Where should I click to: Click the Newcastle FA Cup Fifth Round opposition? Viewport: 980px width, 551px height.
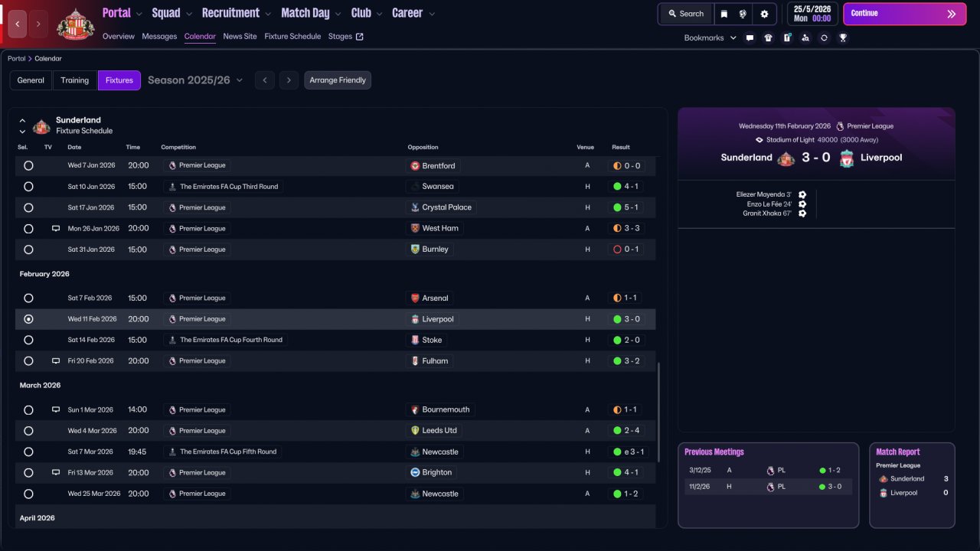click(435, 452)
